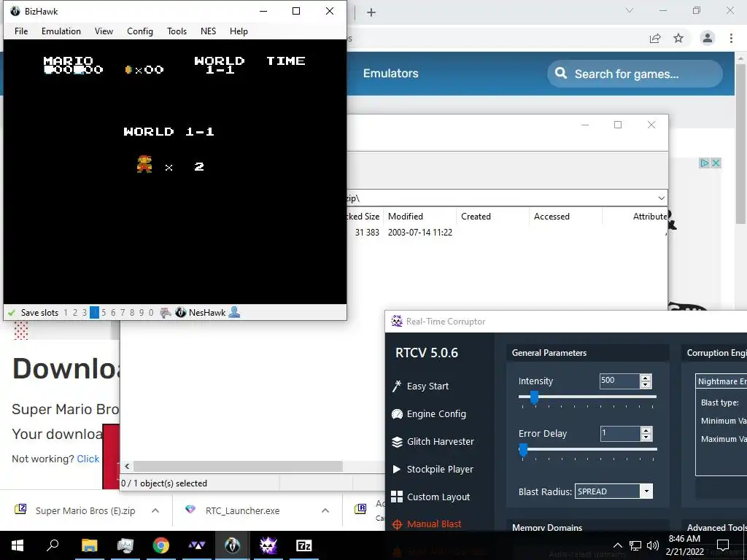
Task: Click the 7-Zip scroll left arrow
Action: point(127,466)
